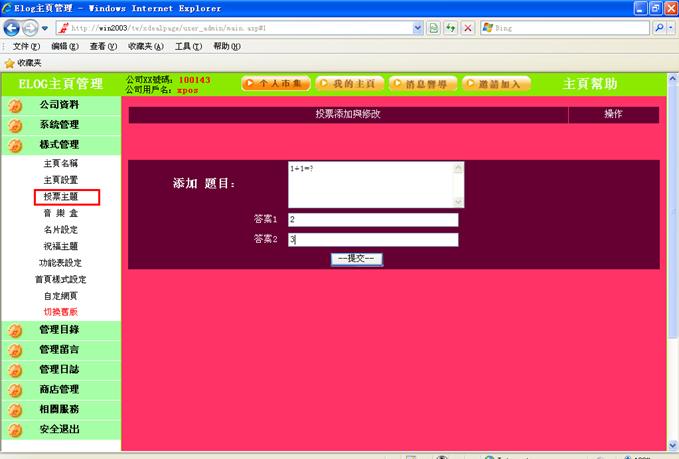Open the 工具(T) menu

click(188, 46)
